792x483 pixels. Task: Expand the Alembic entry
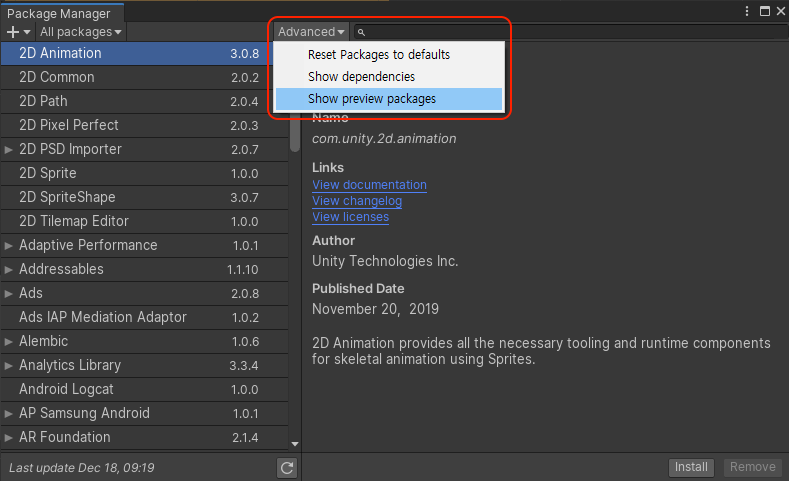coord(9,342)
